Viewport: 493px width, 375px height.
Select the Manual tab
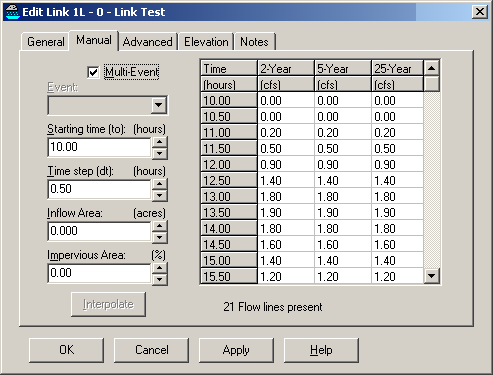click(x=94, y=40)
